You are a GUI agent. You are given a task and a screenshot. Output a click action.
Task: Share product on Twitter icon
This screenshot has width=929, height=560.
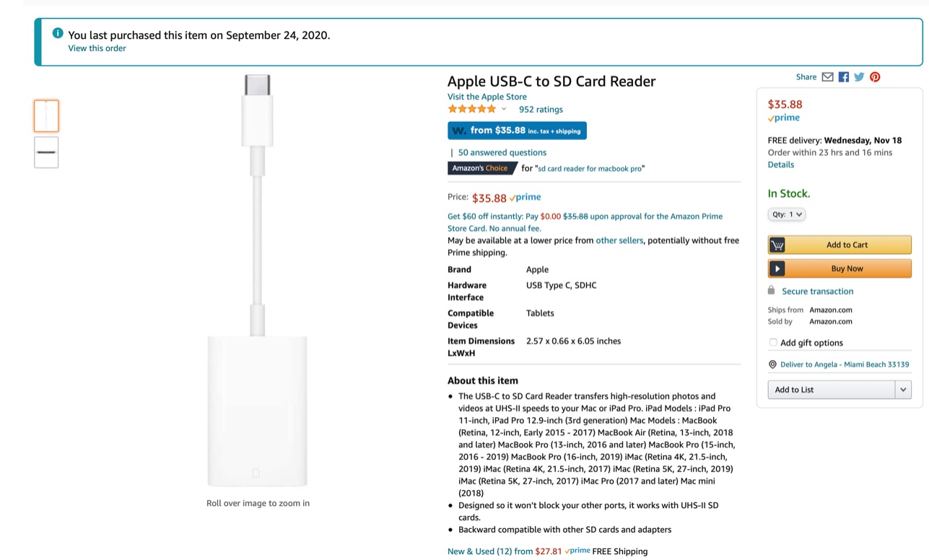(859, 77)
